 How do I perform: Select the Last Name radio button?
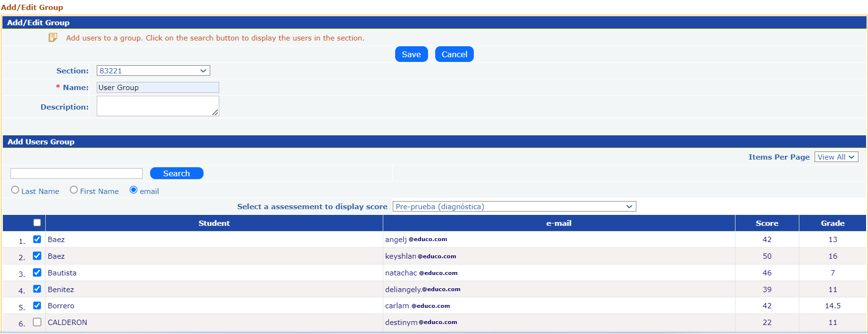[15, 190]
